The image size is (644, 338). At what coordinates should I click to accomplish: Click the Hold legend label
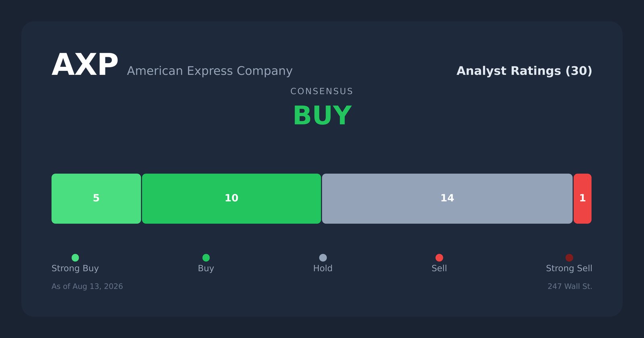tap(323, 268)
